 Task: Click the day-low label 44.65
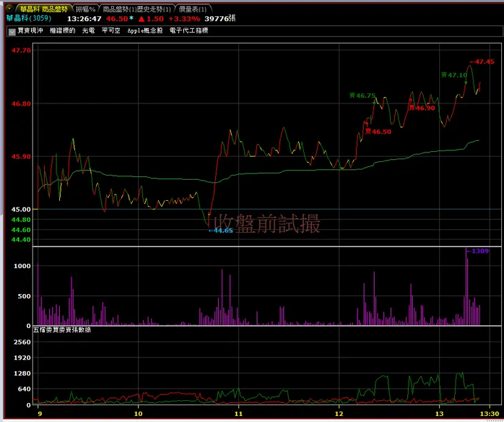221,230
